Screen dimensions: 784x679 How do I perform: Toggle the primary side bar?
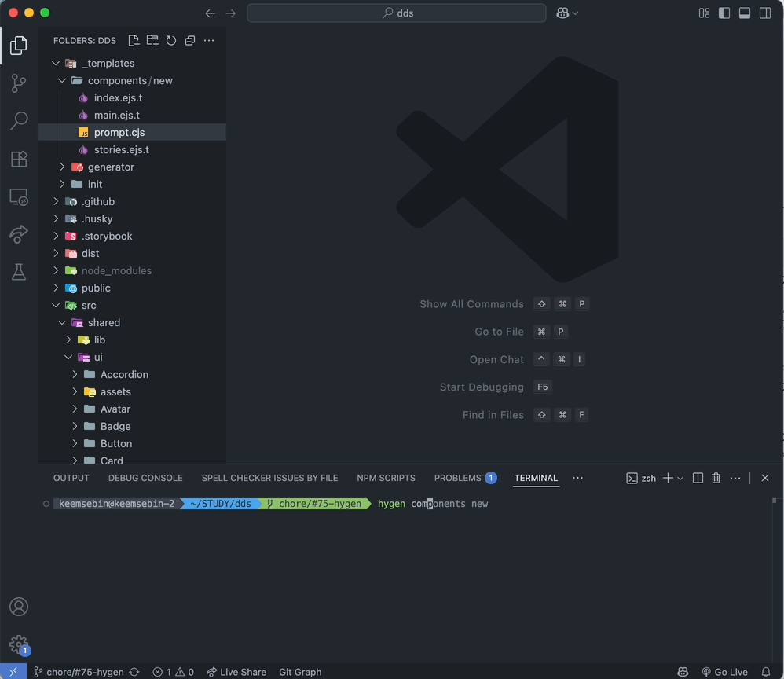(724, 13)
